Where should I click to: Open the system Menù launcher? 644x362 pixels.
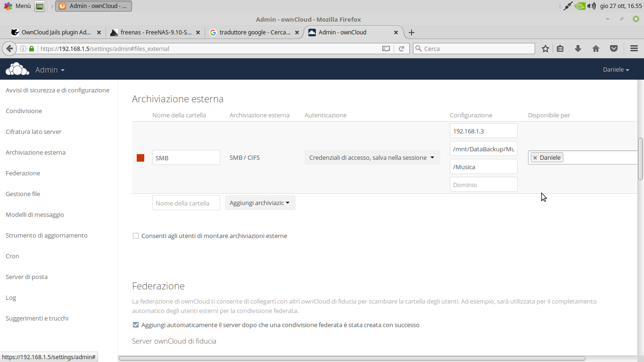[17, 6]
